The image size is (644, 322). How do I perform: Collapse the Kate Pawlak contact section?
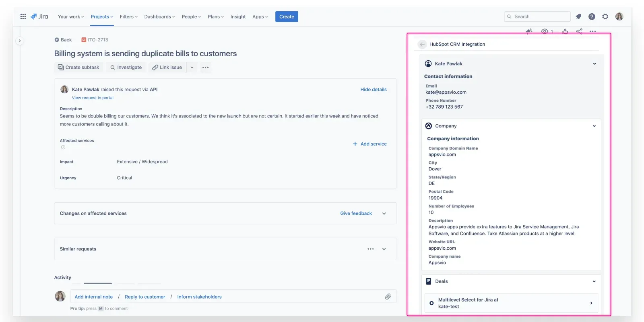594,64
